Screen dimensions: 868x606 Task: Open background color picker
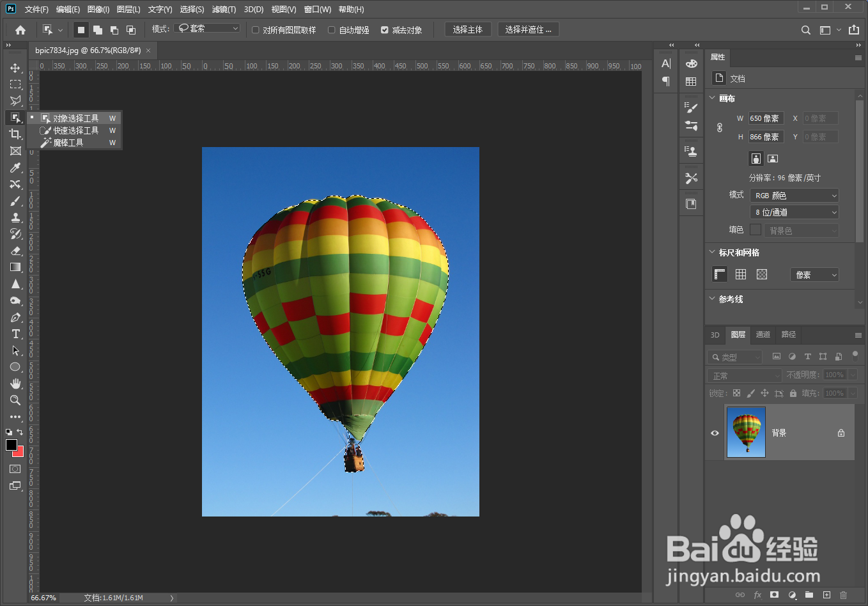(20, 453)
